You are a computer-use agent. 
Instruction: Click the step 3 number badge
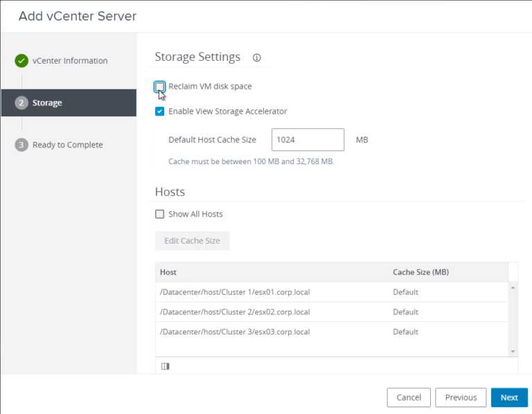pyautogui.click(x=21, y=145)
